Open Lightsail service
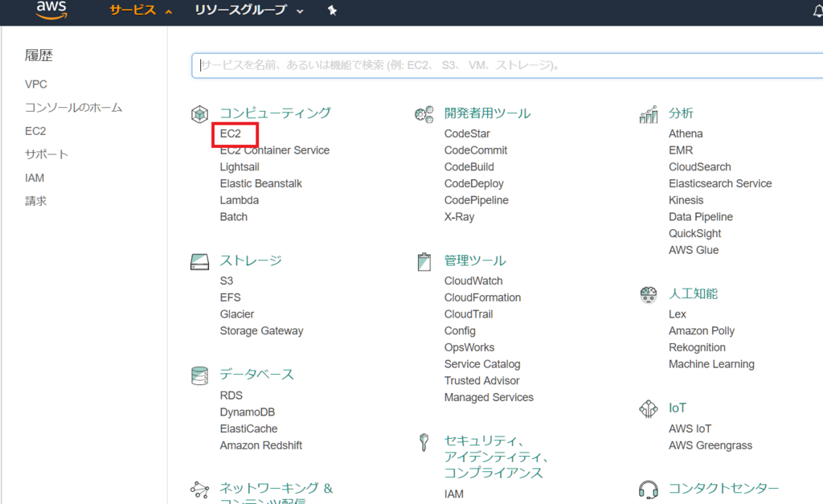 point(240,167)
